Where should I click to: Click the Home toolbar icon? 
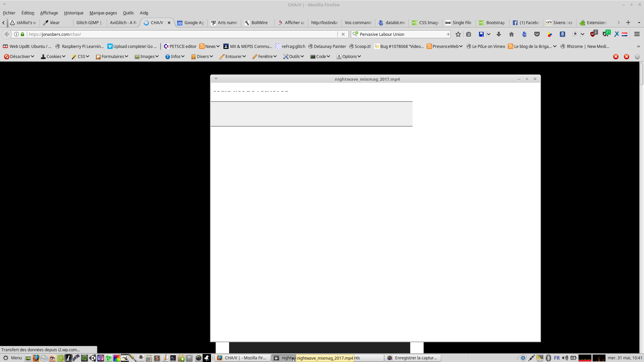coord(512,34)
